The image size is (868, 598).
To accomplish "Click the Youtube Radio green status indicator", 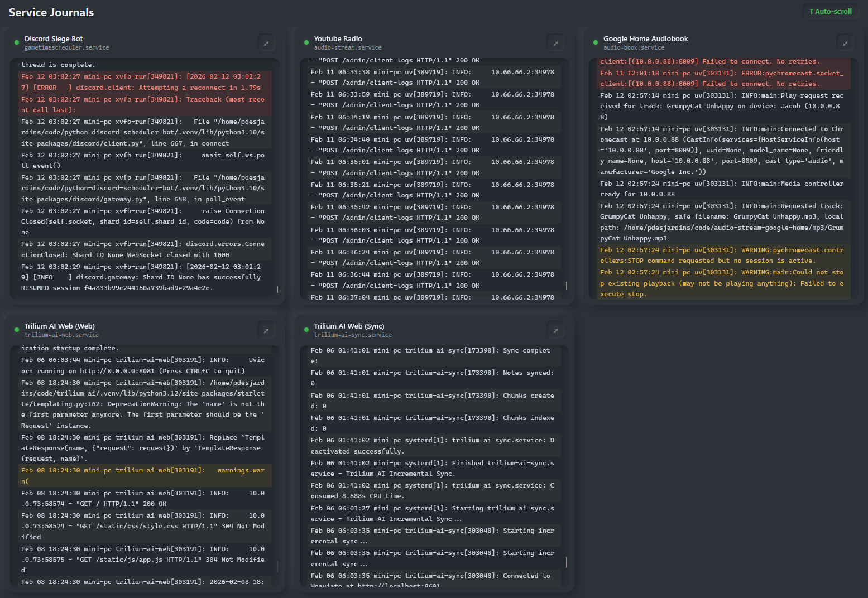I will click(306, 42).
